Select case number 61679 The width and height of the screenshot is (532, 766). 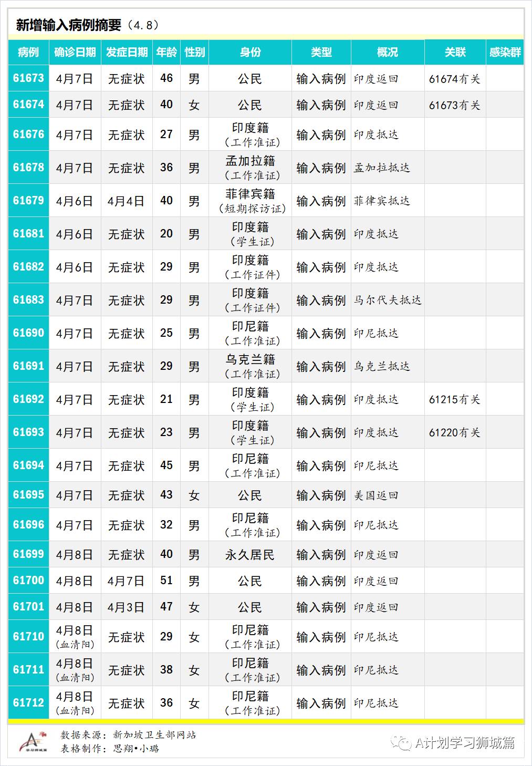pos(27,200)
